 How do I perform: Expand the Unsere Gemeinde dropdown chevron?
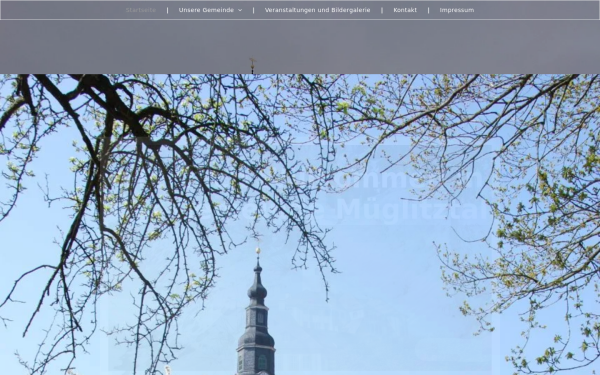pos(240,10)
